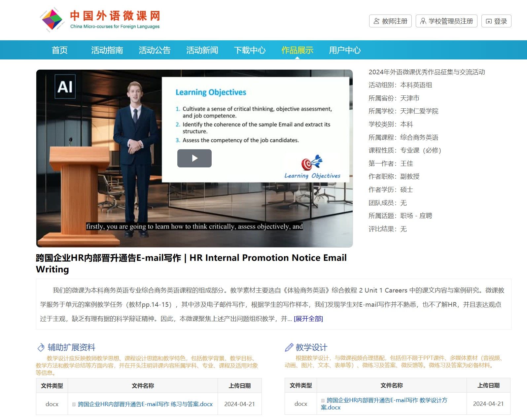Screen dimensions: 527x420
Task: Download 教学设计方案.docx file link
Action: click(x=384, y=404)
